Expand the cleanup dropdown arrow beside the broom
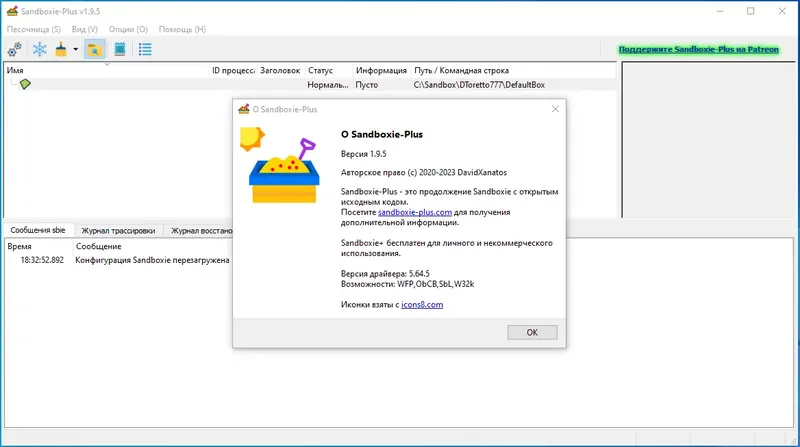Viewport: 800px width, 447px height. [x=76, y=49]
